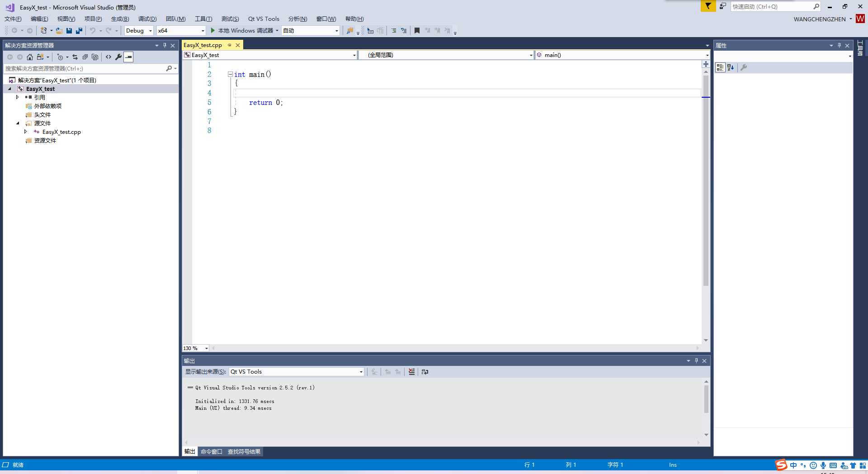Click the Save All toolbar icon

pos(79,30)
